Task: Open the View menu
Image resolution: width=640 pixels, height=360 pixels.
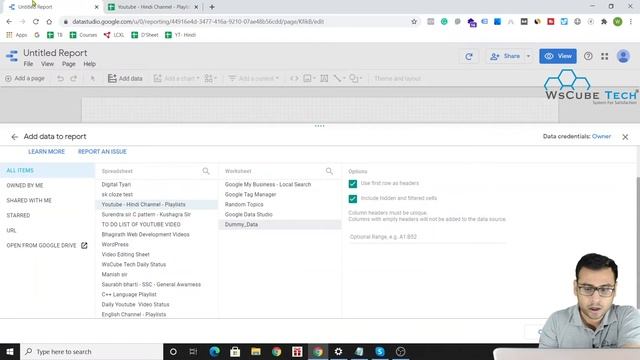Action: click(x=47, y=64)
